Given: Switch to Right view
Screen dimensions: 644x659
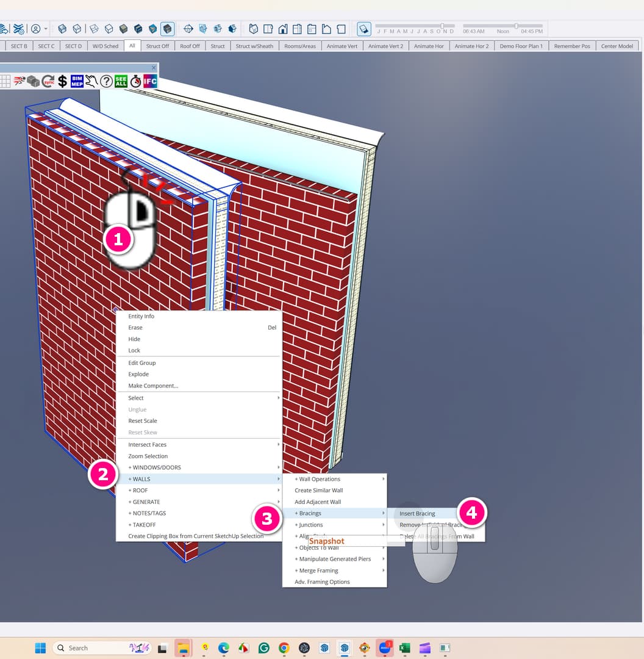Looking at the screenshot, I should 298,29.
